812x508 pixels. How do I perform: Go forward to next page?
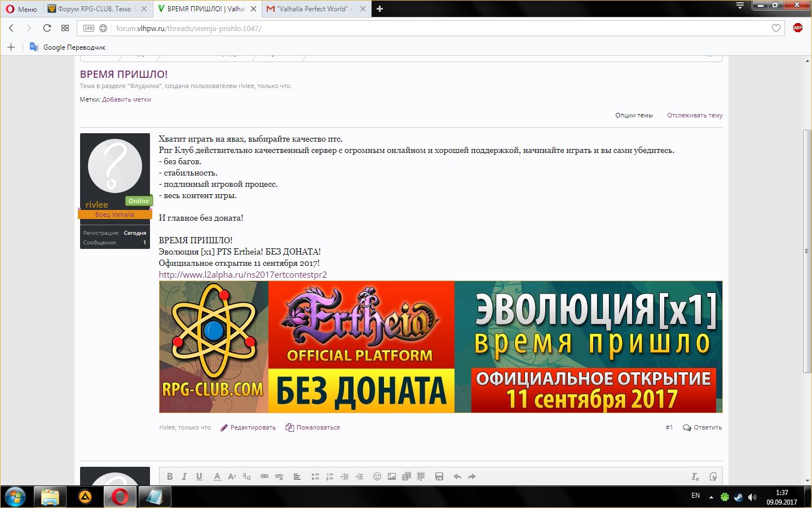[29, 28]
